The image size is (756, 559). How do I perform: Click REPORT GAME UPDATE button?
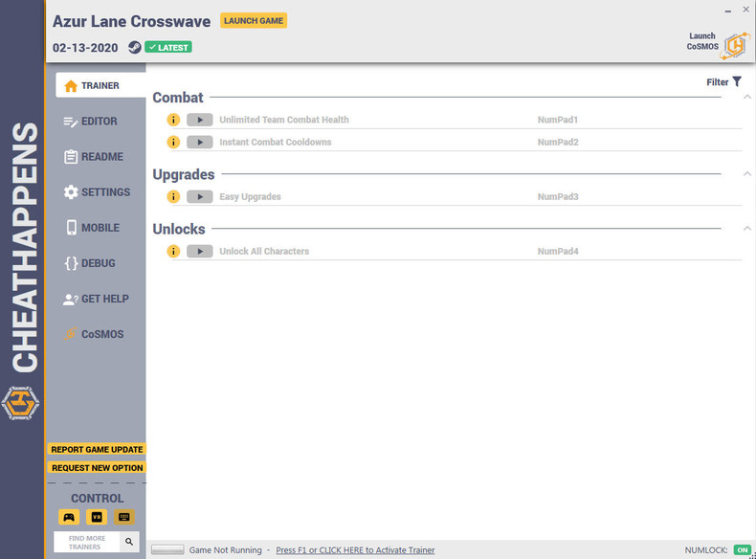point(97,449)
